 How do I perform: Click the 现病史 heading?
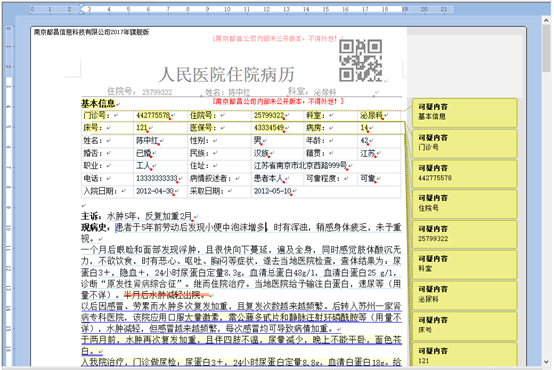[x=95, y=227]
